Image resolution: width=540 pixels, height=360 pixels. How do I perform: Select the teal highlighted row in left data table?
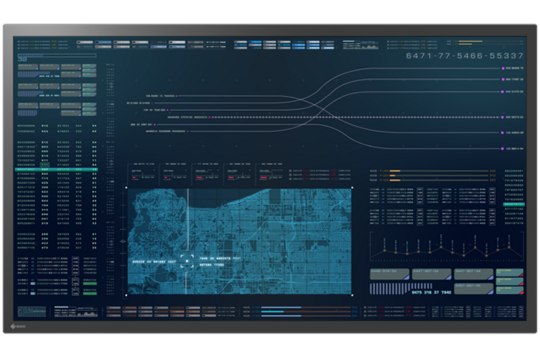click(x=56, y=169)
